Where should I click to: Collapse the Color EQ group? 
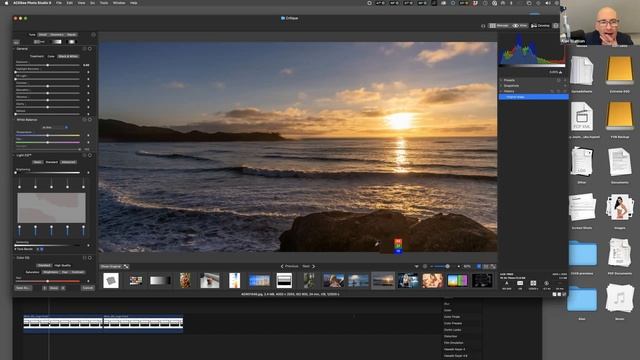tap(15, 258)
